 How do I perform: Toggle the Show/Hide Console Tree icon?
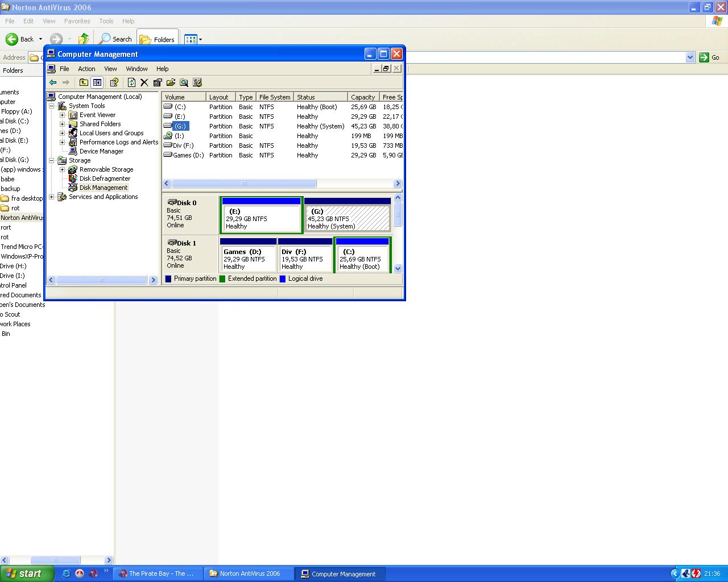pos(97,82)
